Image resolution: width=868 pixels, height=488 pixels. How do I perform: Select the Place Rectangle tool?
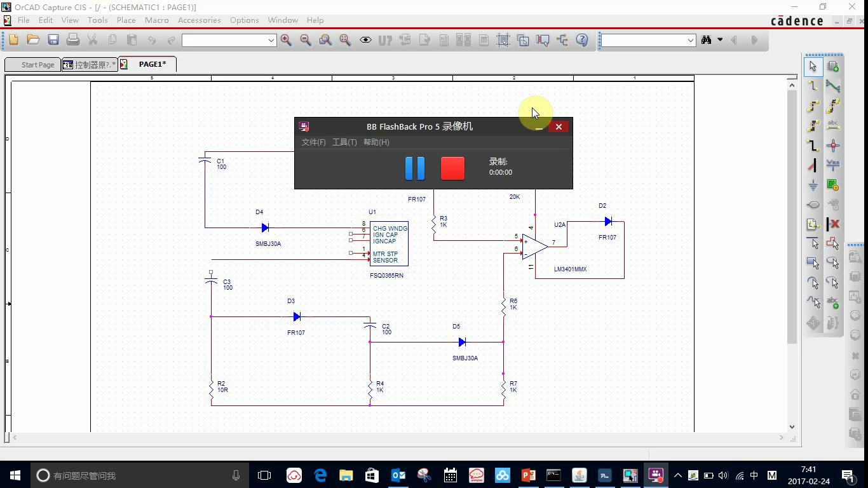pos(813,263)
